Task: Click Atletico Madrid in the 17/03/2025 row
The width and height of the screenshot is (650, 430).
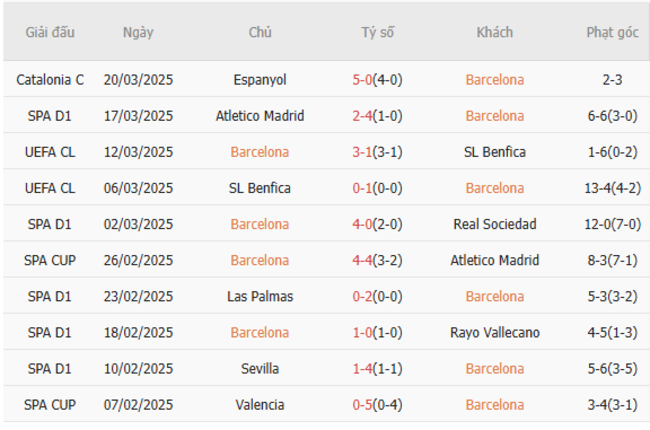Action: click(259, 116)
